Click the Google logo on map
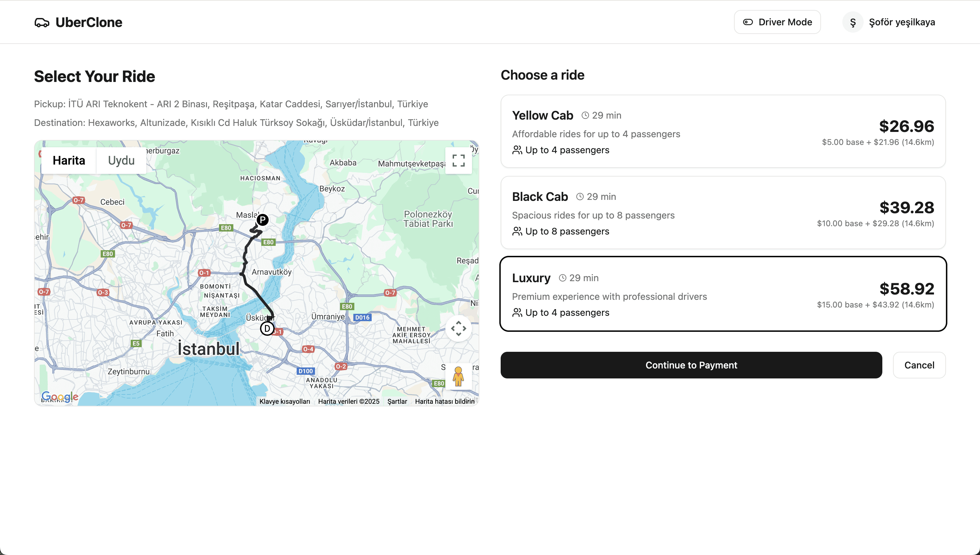980x555 pixels. tap(60, 396)
